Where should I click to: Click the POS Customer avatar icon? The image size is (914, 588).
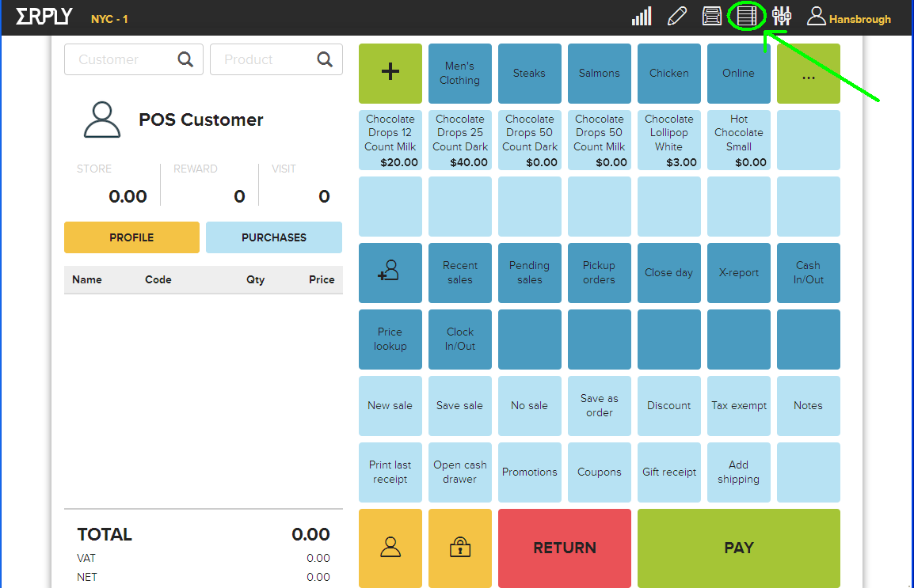click(102, 120)
